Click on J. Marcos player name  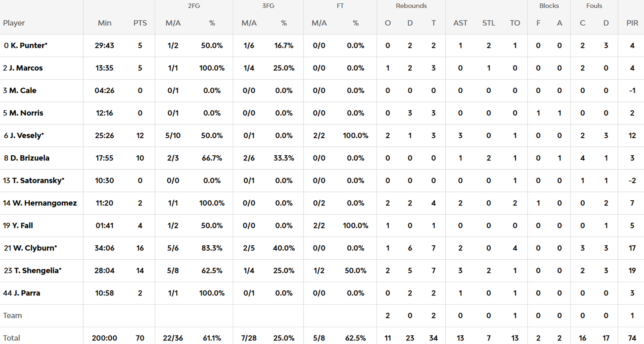click(26, 68)
